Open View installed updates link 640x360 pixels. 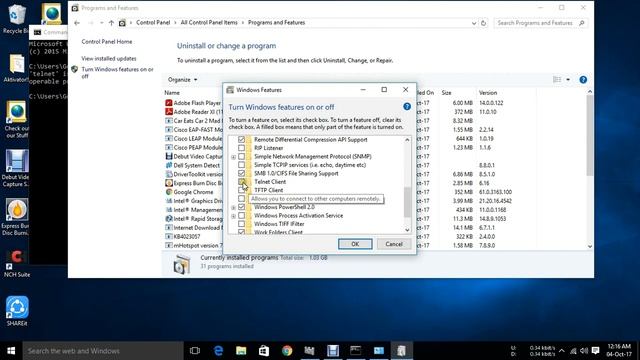pyautogui.click(x=109, y=58)
